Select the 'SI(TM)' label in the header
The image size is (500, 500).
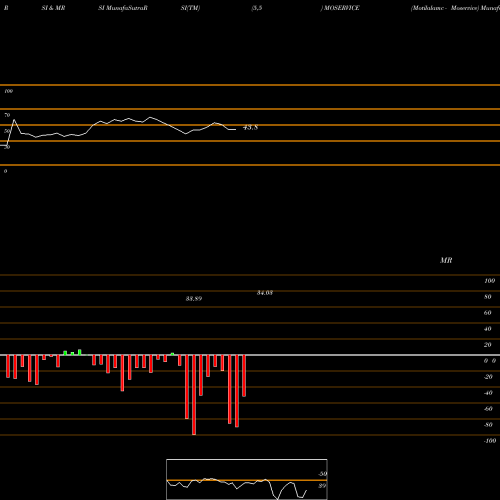[x=190, y=8]
